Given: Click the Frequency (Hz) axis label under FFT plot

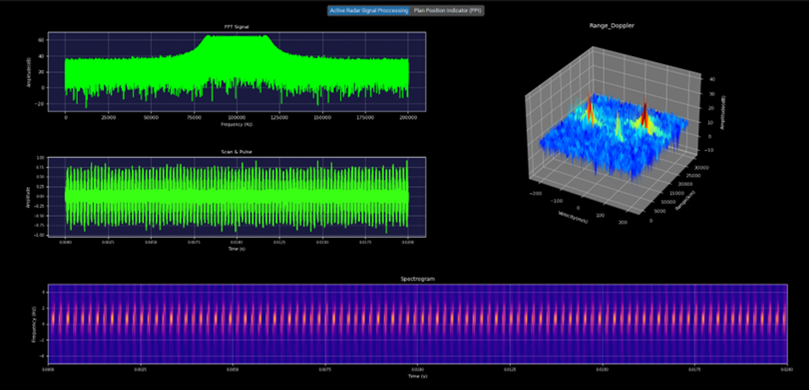Looking at the screenshot, I should [237, 124].
